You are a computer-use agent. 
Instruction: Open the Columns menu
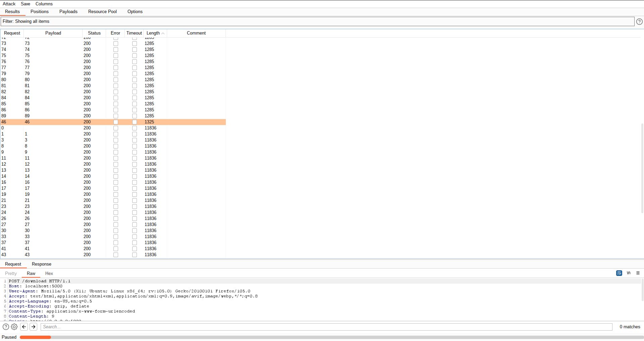tap(44, 4)
